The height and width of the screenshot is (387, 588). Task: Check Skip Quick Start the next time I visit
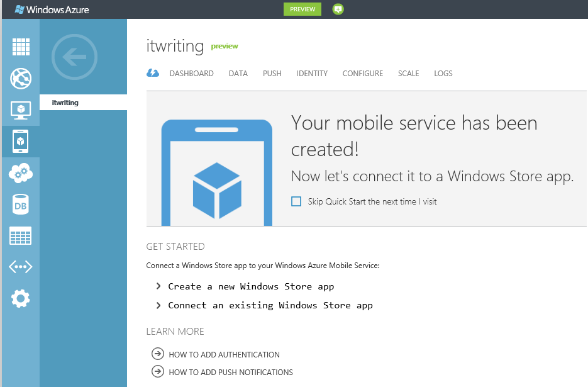[296, 201]
